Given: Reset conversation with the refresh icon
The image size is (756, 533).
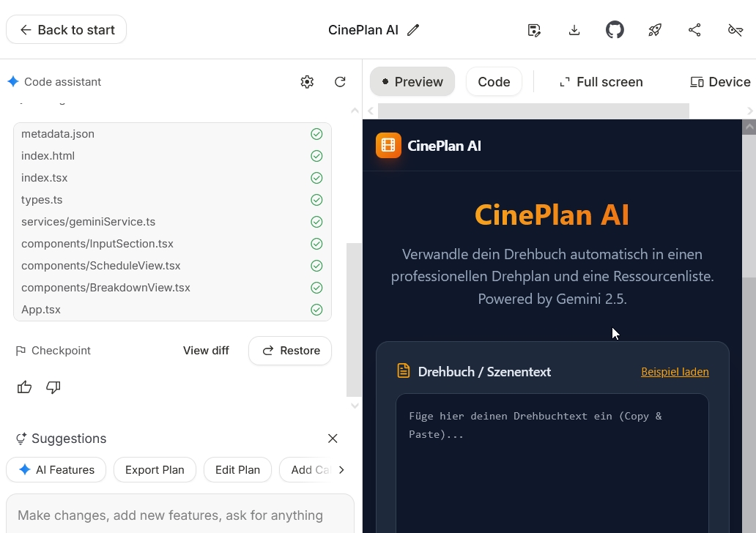Looking at the screenshot, I should pyautogui.click(x=340, y=82).
